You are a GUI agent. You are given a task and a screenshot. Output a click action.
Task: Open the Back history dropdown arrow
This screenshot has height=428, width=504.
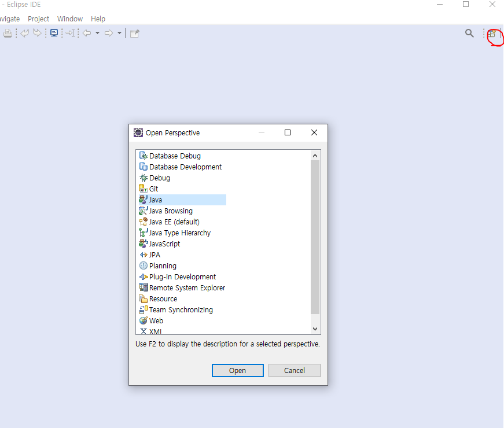[97, 33]
